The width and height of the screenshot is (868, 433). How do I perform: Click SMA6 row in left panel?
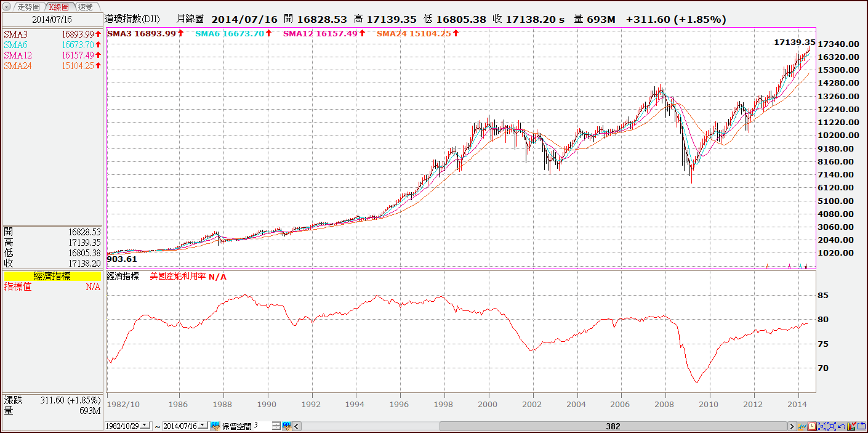click(x=52, y=45)
